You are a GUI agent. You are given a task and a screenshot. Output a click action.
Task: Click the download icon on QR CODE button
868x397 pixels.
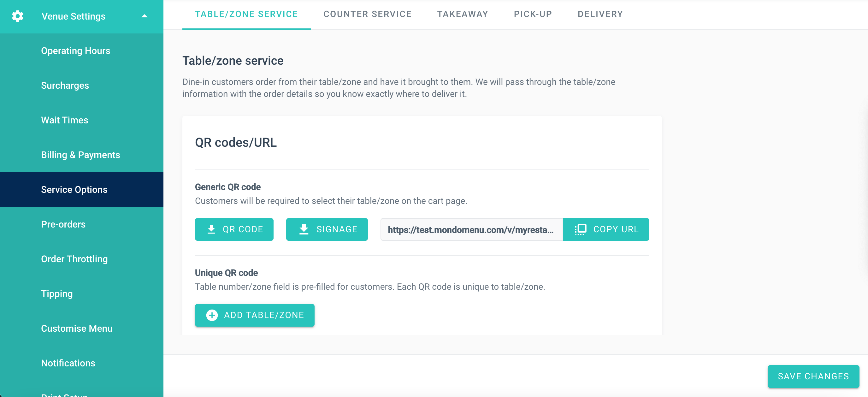coord(211,229)
